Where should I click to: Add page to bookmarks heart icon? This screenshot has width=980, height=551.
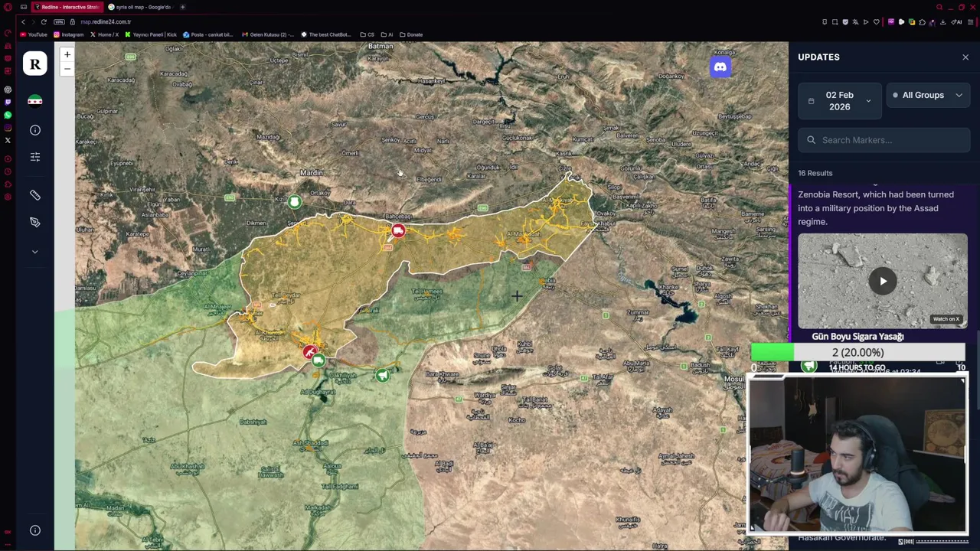pyautogui.click(x=877, y=21)
